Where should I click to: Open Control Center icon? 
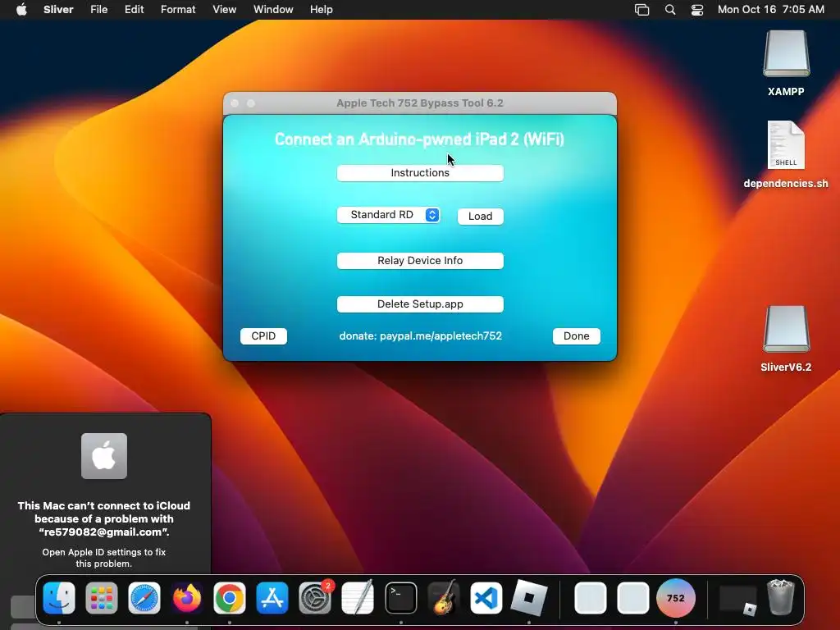697,10
